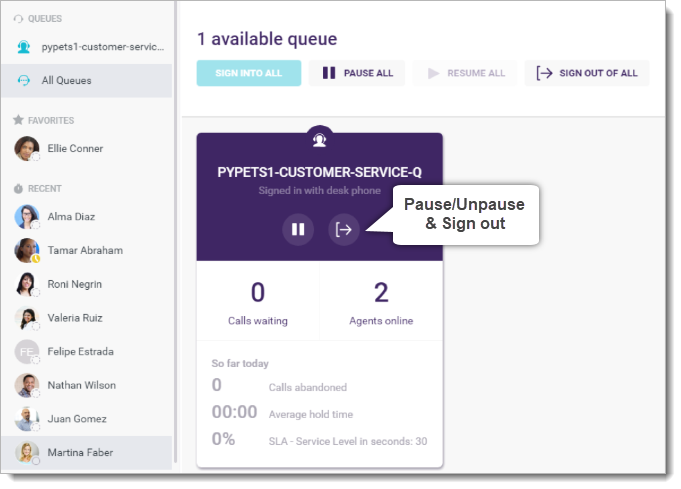Pause all queues
This screenshot has width=681, height=489.
coord(357,73)
